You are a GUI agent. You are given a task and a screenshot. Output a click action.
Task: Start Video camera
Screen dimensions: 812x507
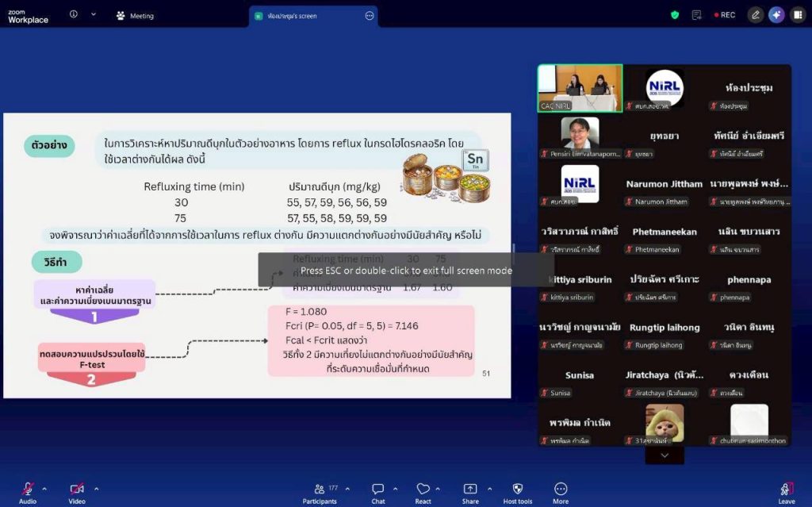[77, 493]
